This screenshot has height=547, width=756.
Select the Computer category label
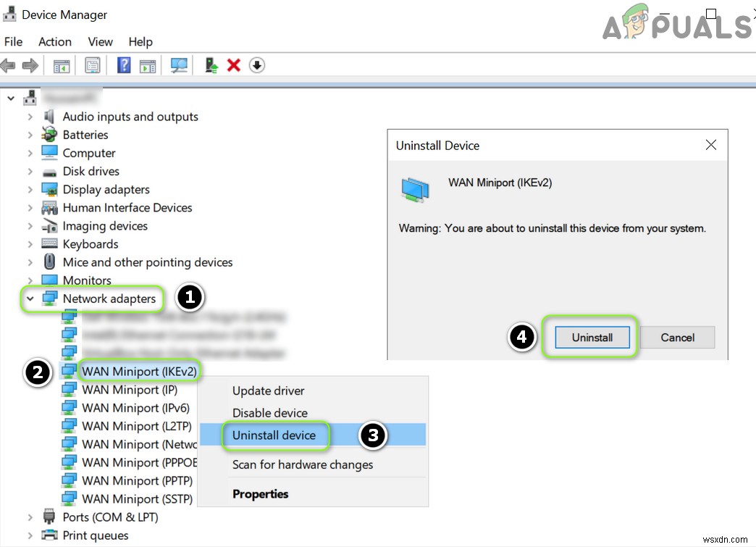click(89, 153)
